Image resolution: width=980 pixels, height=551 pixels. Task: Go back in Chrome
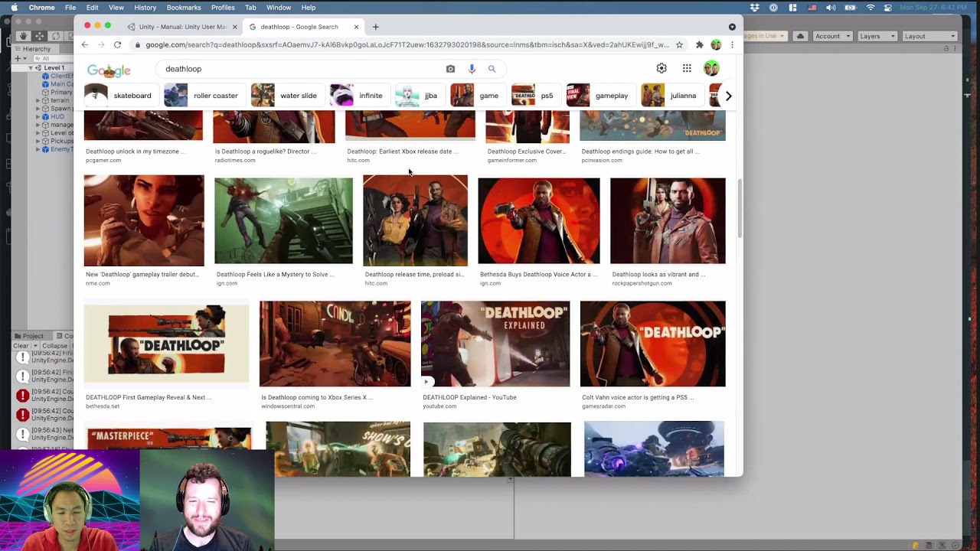coord(85,45)
